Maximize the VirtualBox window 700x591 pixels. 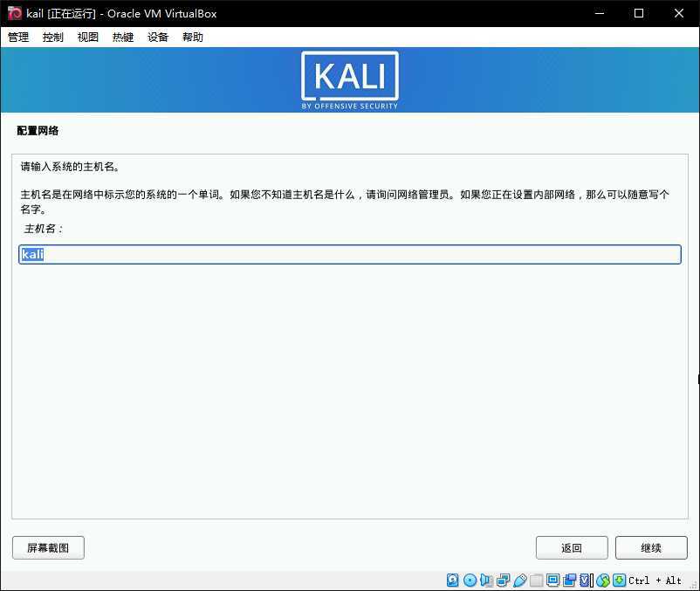639,13
